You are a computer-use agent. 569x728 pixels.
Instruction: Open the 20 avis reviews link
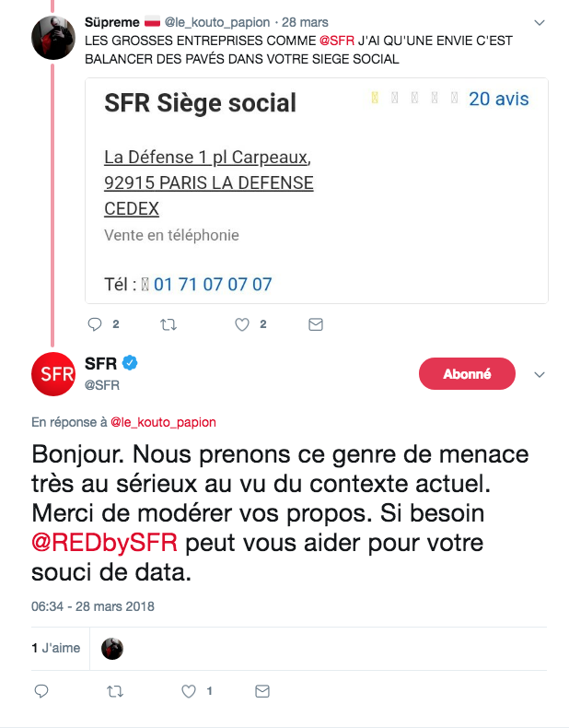point(498,99)
